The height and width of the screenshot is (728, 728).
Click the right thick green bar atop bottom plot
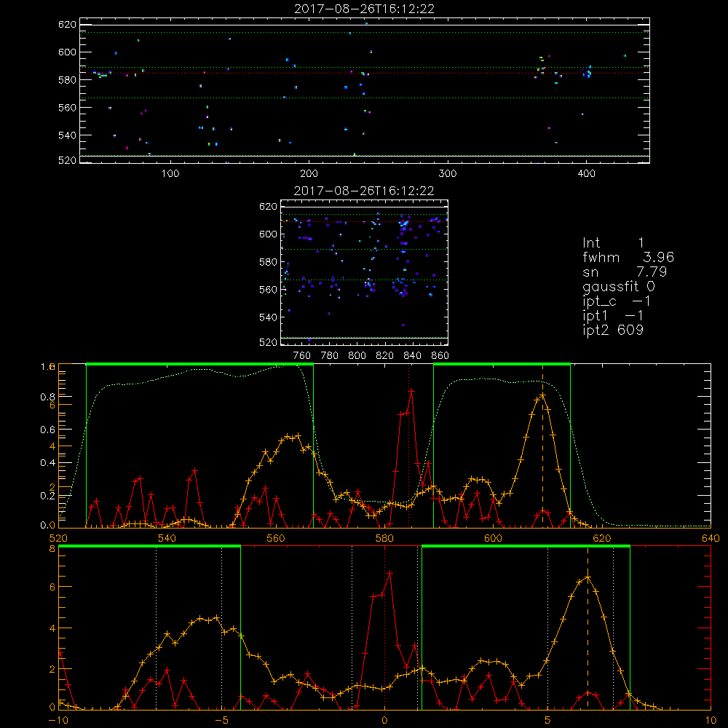(526, 547)
